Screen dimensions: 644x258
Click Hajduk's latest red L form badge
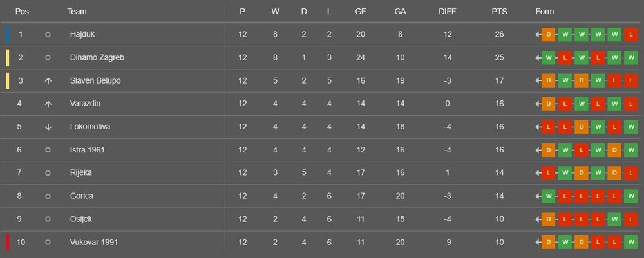[x=630, y=34]
